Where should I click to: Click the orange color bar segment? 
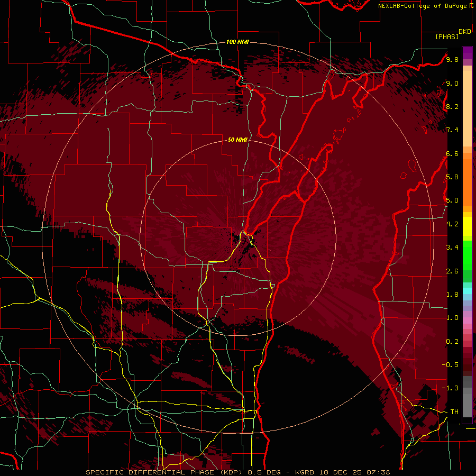click(x=467, y=182)
